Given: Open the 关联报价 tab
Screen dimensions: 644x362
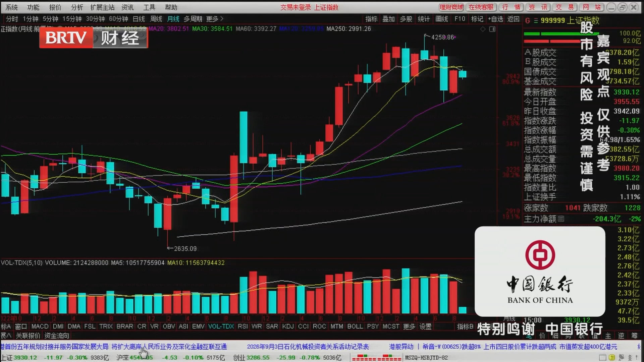Looking at the screenshot, I should pos(28,336).
